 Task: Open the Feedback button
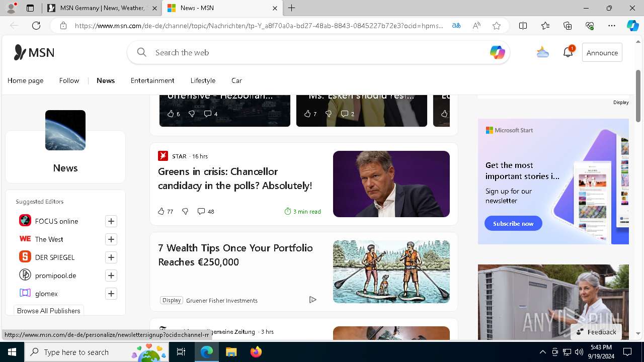[596, 332]
